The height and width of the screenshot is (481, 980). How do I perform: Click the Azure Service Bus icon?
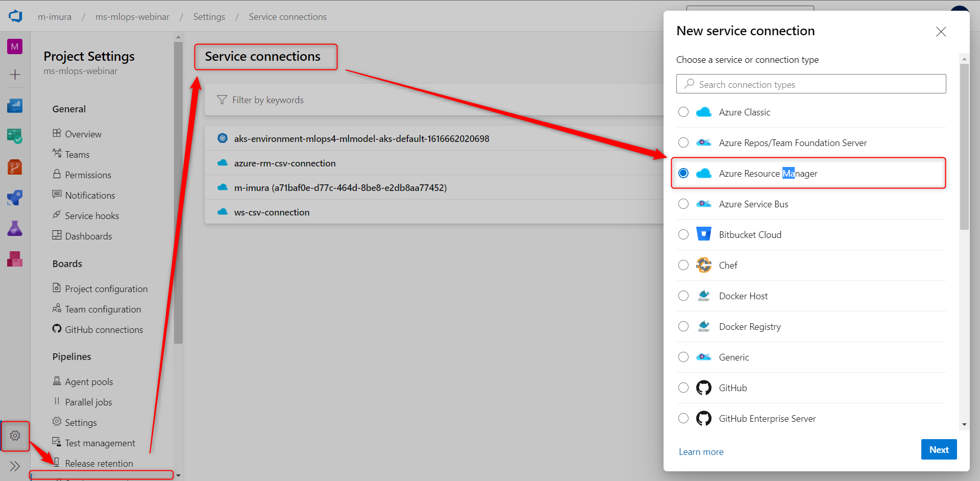(704, 204)
